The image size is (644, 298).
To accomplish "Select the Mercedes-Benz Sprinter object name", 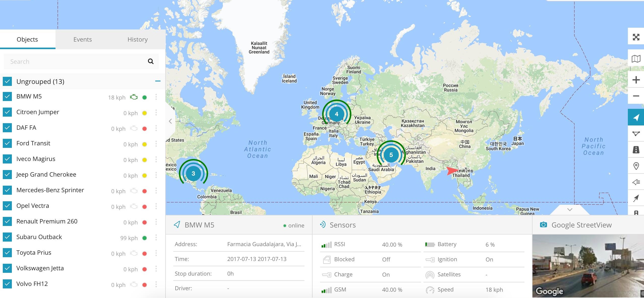I will 50,190.
